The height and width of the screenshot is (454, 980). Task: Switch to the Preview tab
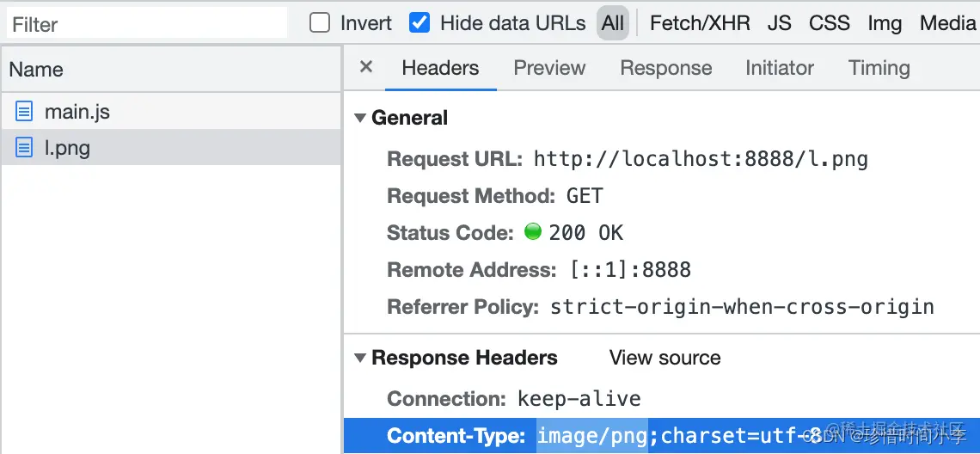click(x=549, y=68)
